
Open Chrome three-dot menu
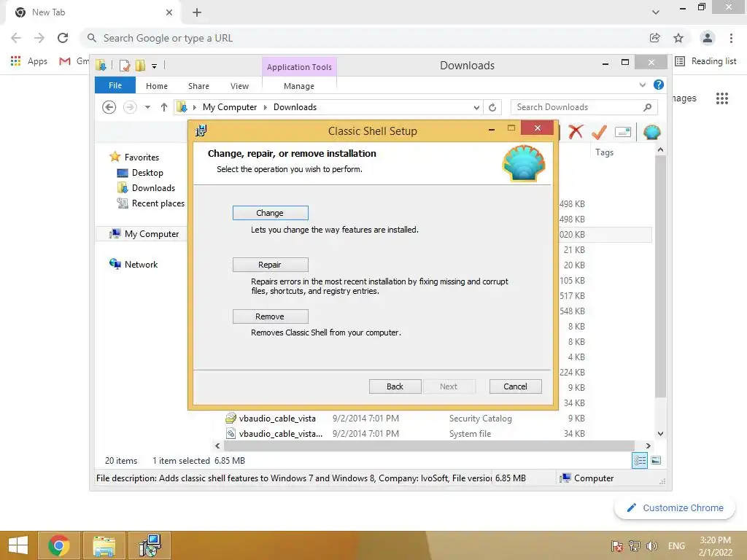pyautogui.click(x=731, y=38)
